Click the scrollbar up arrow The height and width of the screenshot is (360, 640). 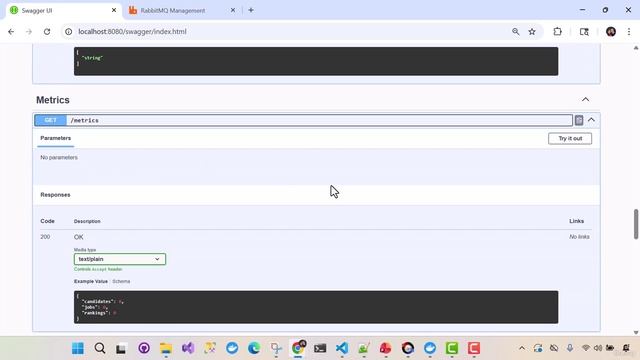coord(636,48)
